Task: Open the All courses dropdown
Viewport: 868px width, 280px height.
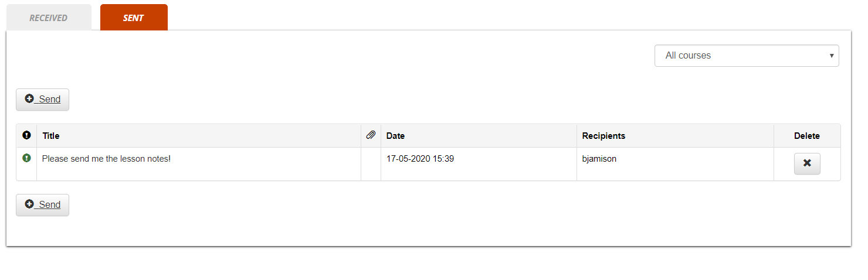Action: (x=746, y=56)
